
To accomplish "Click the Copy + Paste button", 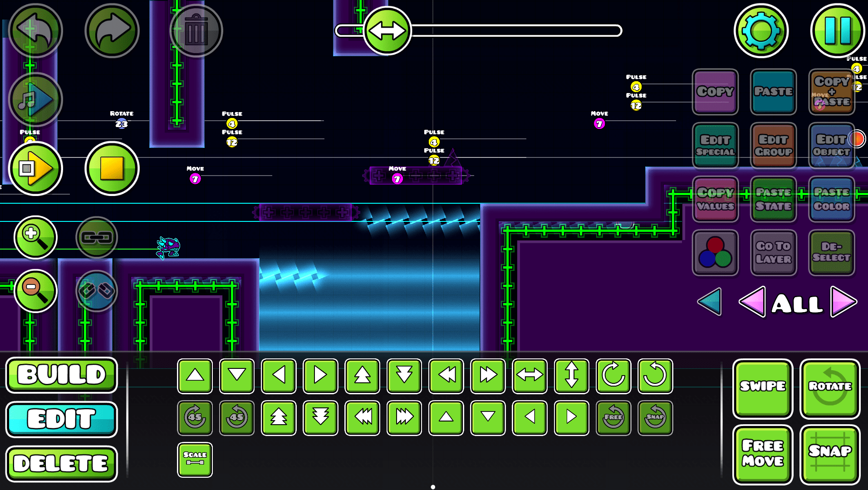I will click(x=832, y=92).
